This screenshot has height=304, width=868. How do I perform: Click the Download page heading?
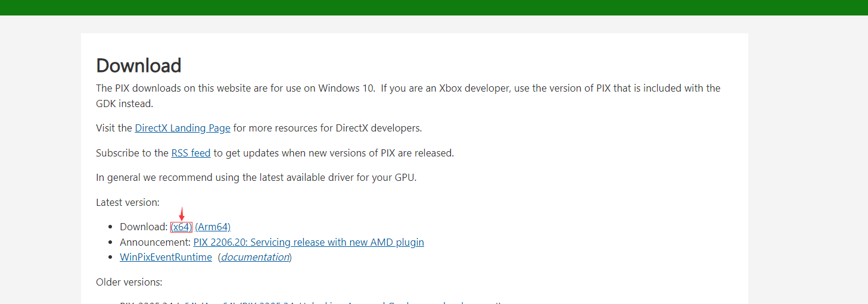click(x=138, y=65)
